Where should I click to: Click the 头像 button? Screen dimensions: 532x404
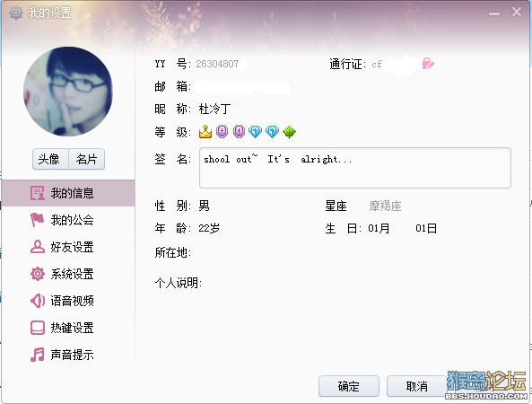pyautogui.click(x=50, y=159)
